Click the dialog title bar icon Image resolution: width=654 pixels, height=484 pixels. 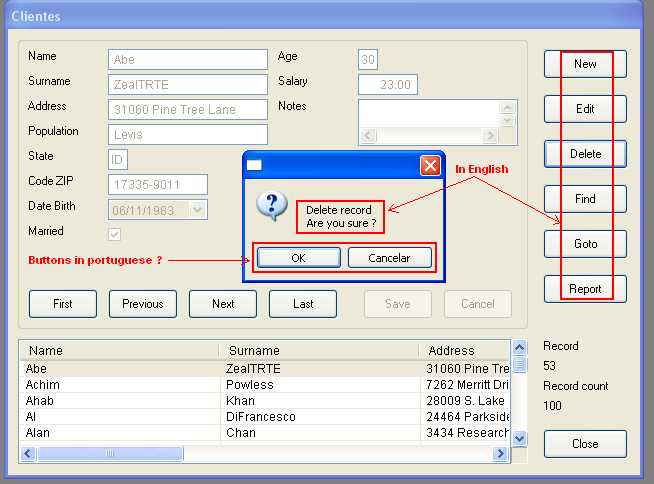(x=255, y=166)
